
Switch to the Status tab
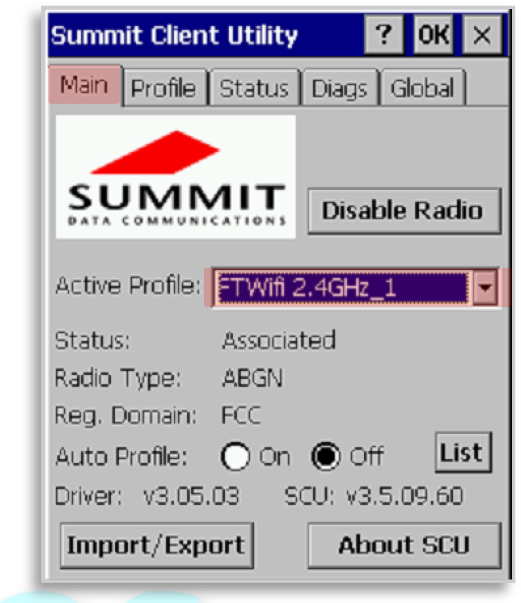pyautogui.click(x=254, y=87)
